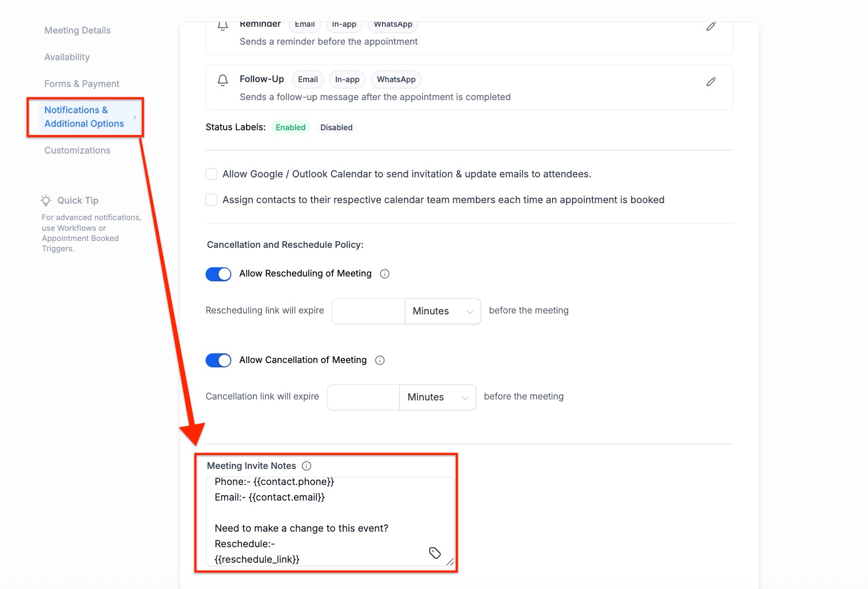Toggle off Allow Rescheduling of Meeting
This screenshot has width=868, height=589.
point(218,274)
